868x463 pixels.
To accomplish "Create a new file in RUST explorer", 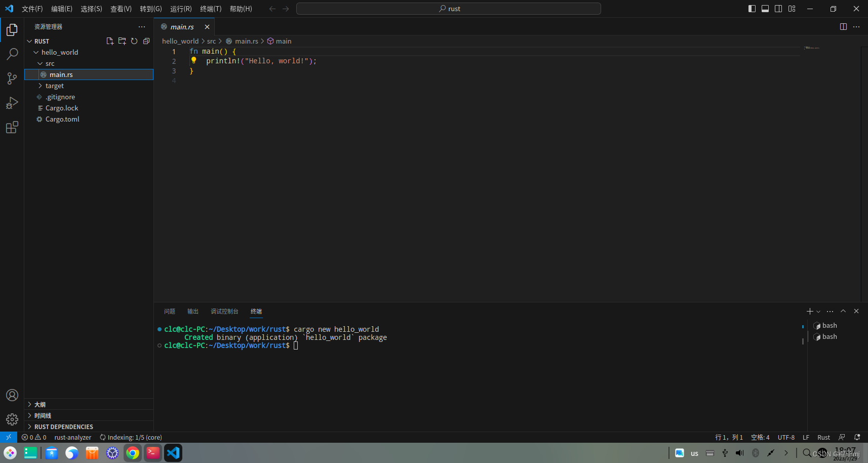I will click(110, 41).
